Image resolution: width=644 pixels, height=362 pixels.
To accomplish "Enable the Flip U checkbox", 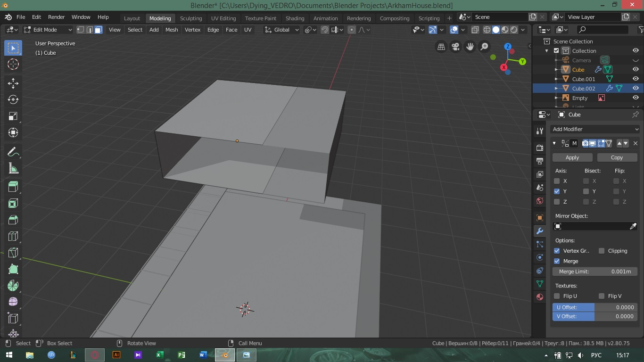I will point(557,296).
